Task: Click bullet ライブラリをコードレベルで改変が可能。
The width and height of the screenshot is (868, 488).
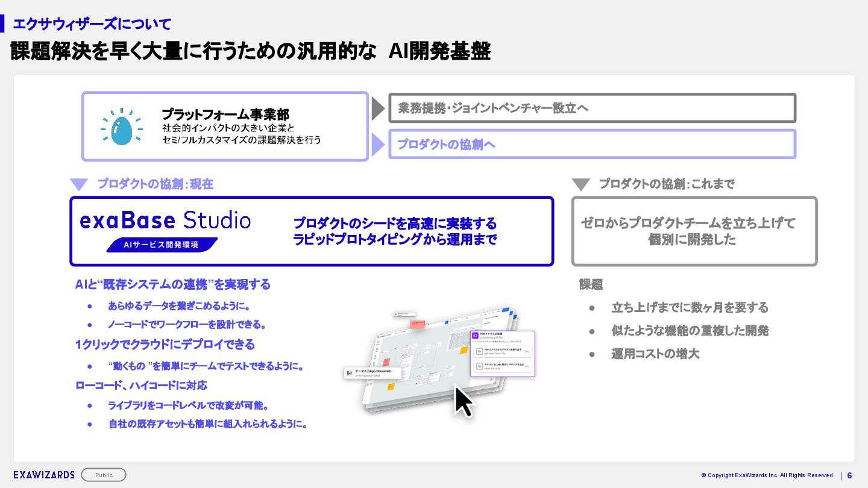Action: [188, 405]
